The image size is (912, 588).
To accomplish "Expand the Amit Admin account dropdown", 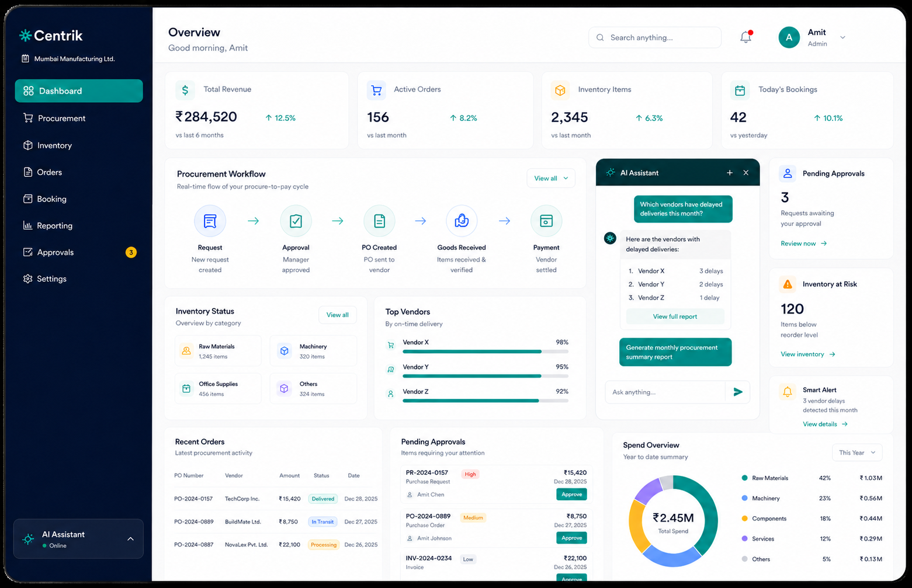I will pyautogui.click(x=842, y=37).
